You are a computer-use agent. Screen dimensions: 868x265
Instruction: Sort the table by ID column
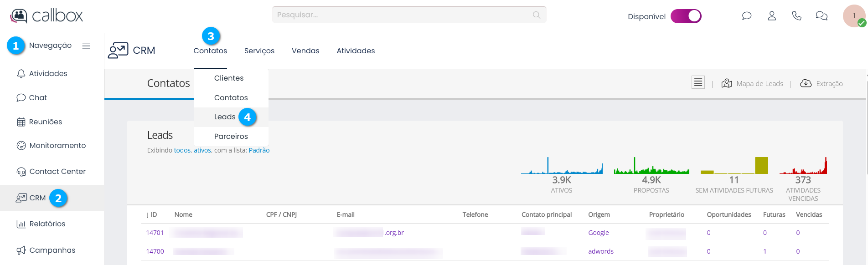(x=152, y=215)
